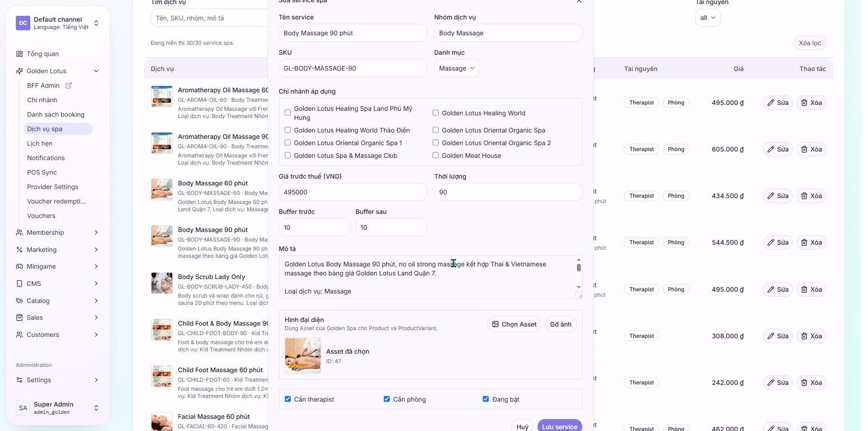The width and height of the screenshot is (868, 431).
Task: Click the Golden Lotus sparkle icon
Action: click(x=19, y=71)
